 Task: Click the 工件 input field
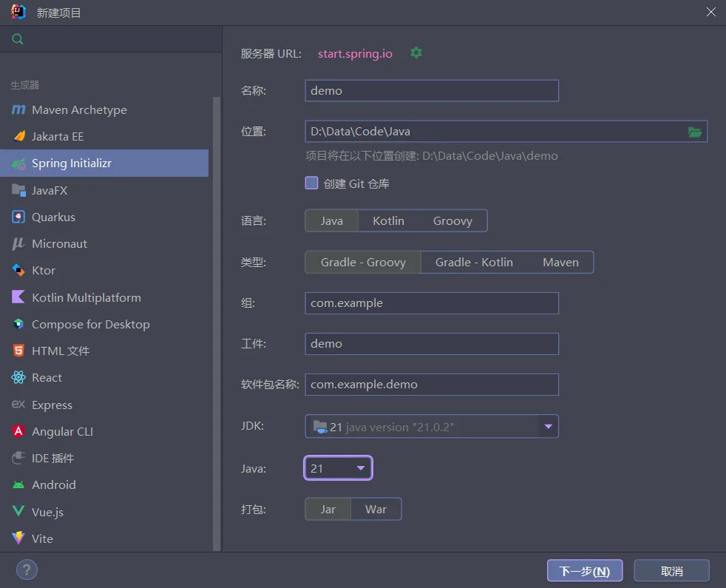[x=432, y=344]
